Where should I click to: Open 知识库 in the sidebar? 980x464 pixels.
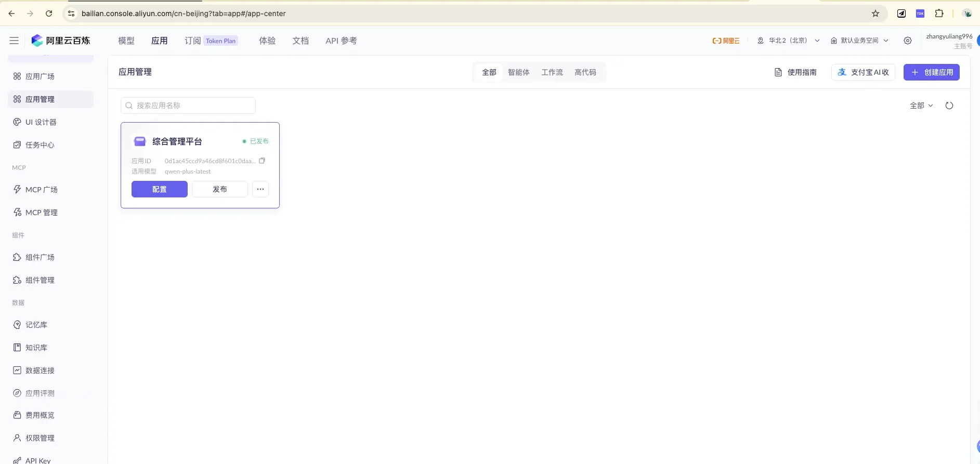click(50, 348)
